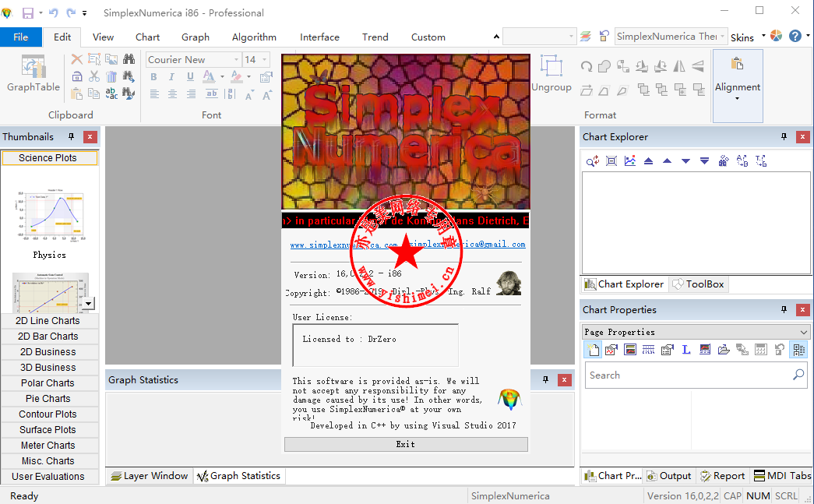Click the move-up triangle in Chart Explorer
Viewport: 814px width, 504px height.
(x=667, y=161)
